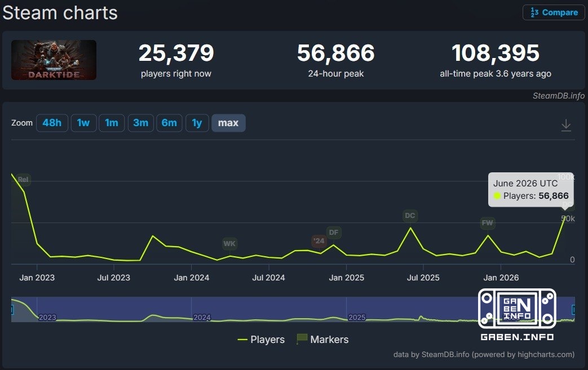The image size is (588, 370).
Task: Click the Jan 2023 axis label
Action: pyautogui.click(x=37, y=278)
